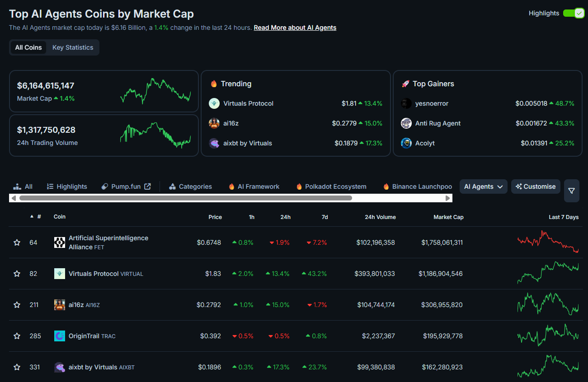Screen dimensions: 588x382
Task: Click the Virtuals Protocol logo in table
Action: [x=60, y=274]
